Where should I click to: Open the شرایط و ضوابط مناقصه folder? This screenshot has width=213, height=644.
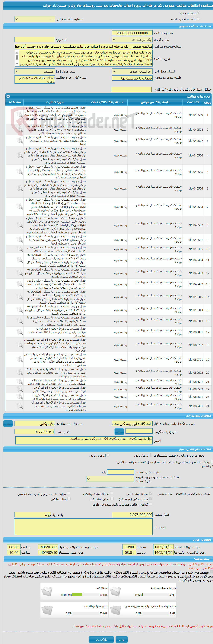pyautogui.click(x=115, y=591)
